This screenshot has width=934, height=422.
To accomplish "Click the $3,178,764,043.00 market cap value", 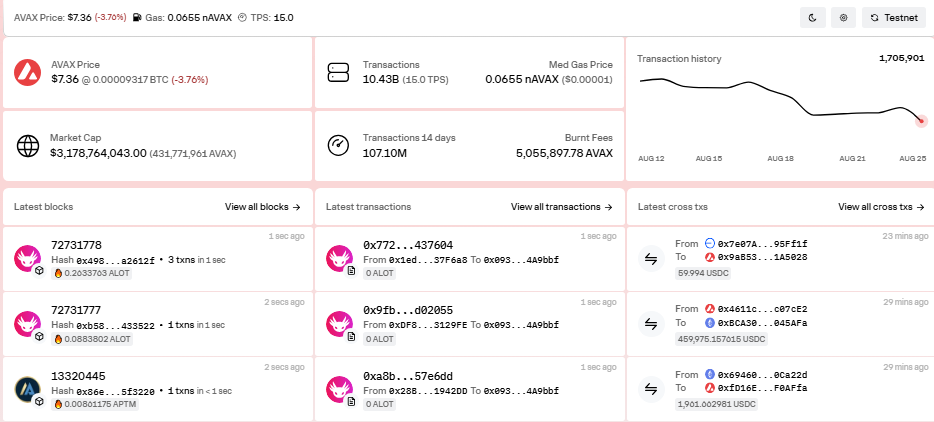I will (98, 153).
